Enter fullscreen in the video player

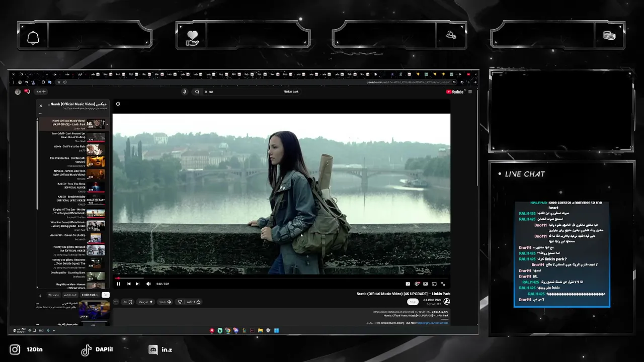443,284
